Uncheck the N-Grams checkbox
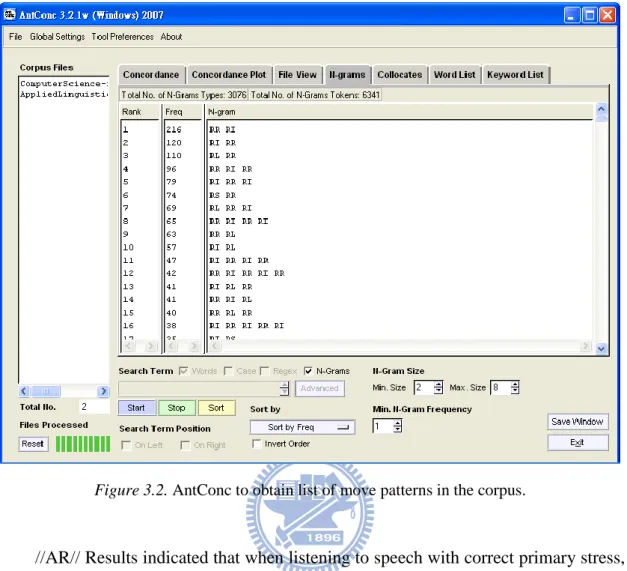 click(308, 371)
